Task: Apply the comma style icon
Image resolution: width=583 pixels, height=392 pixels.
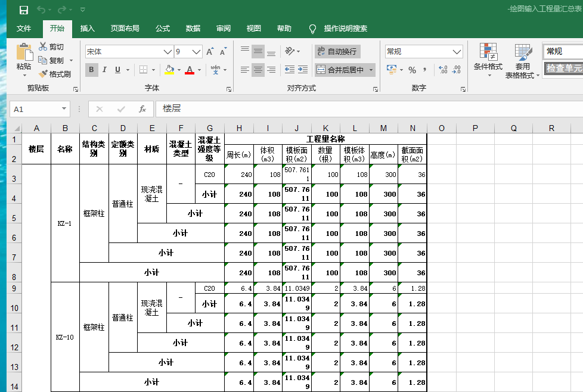Action: 424,70
